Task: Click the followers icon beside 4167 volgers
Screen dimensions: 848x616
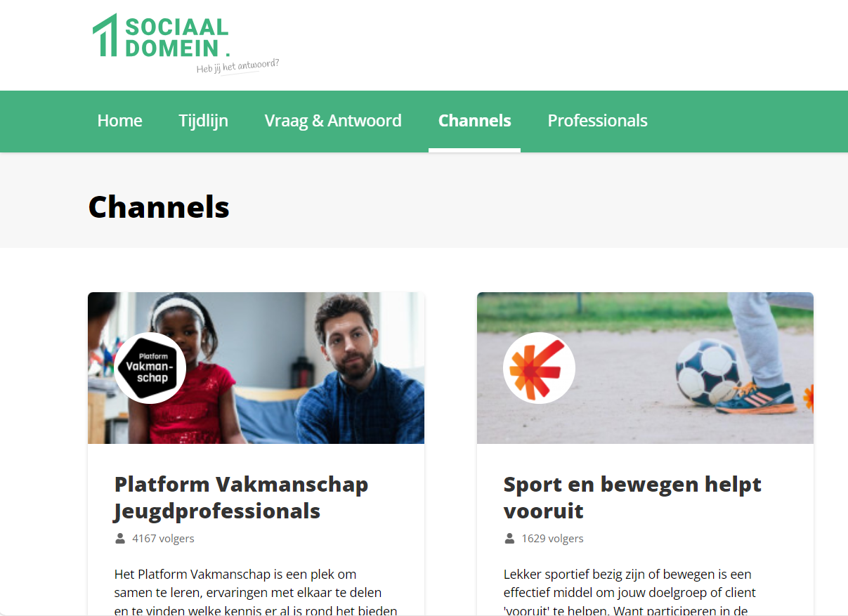Action: [x=120, y=539]
